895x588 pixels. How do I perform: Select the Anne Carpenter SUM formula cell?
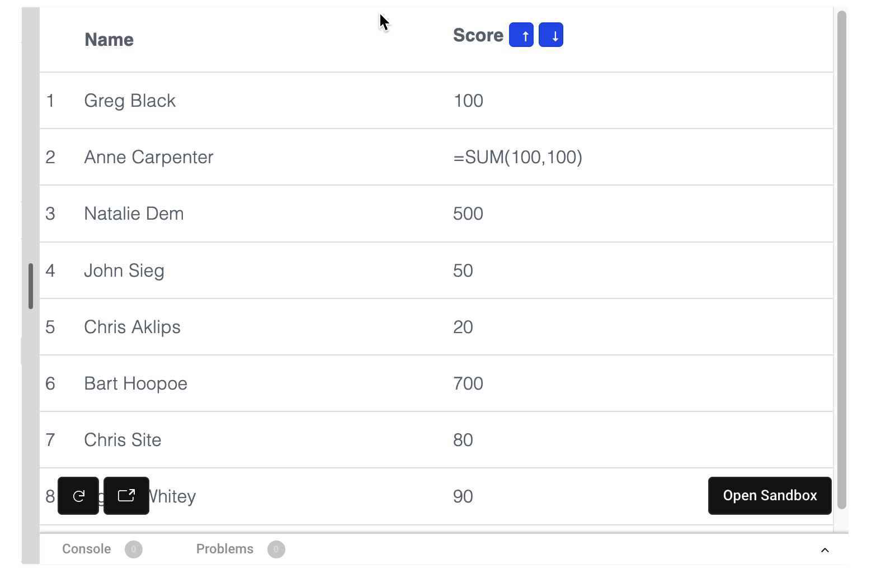tap(518, 157)
